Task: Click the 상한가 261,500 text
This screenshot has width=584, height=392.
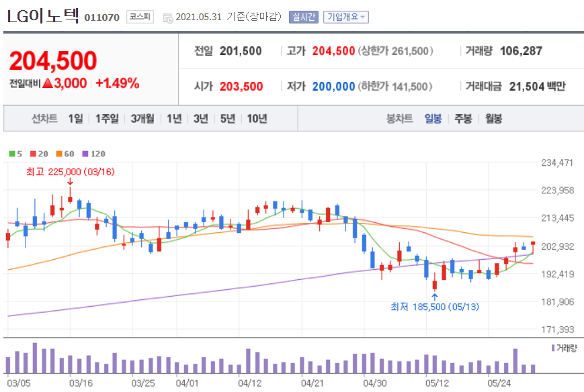Action: point(396,51)
